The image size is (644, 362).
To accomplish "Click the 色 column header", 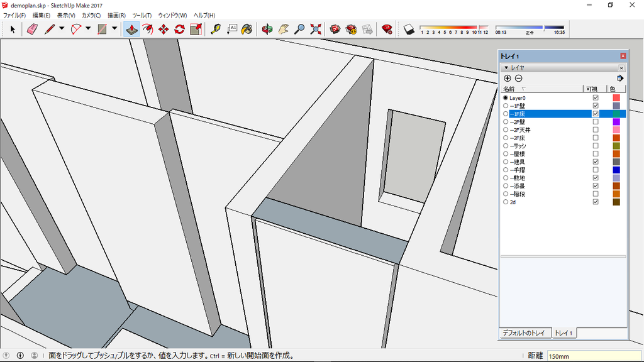I will pyautogui.click(x=616, y=89).
